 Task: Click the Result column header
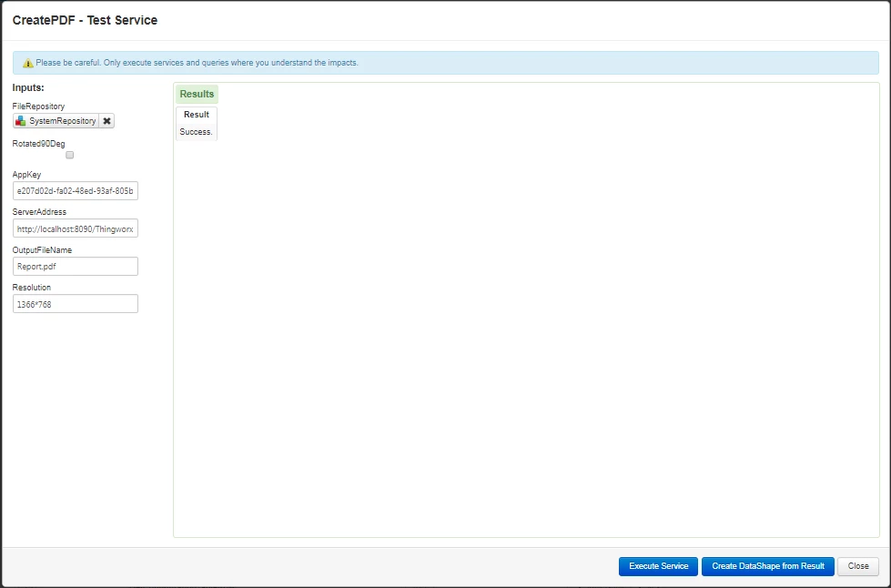pyautogui.click(x=197, y=115)
